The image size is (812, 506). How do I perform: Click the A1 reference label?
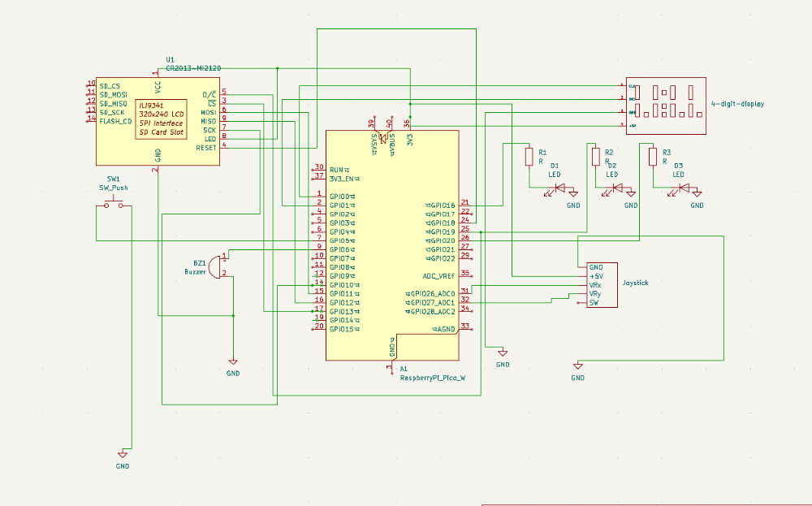tap(404, 369)
